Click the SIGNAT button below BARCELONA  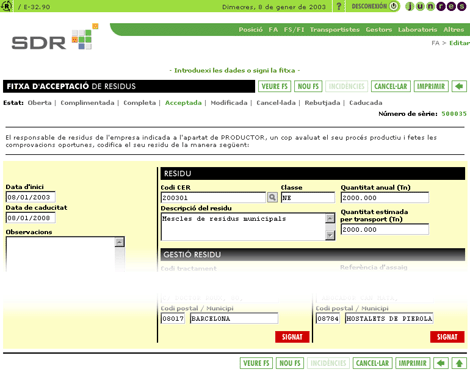point(292,337)
